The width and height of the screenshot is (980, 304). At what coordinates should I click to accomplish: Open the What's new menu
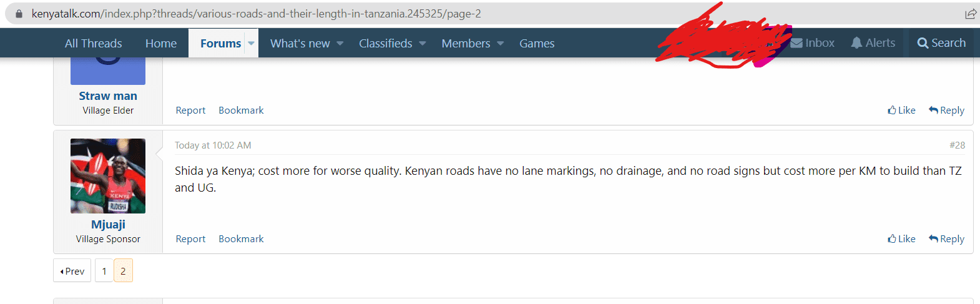coord(300,44)
